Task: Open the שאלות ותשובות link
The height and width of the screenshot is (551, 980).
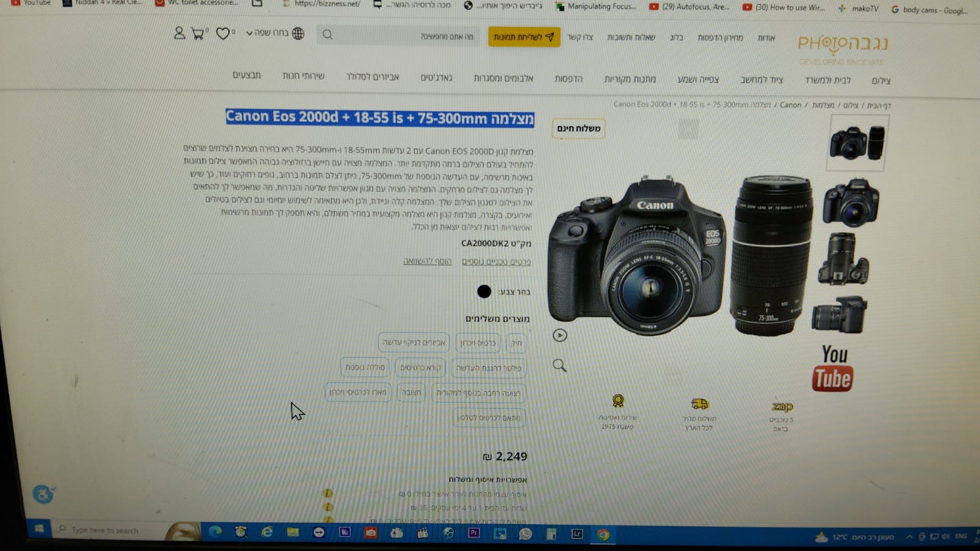Action: pyautogui.click(x=631, y=37)
